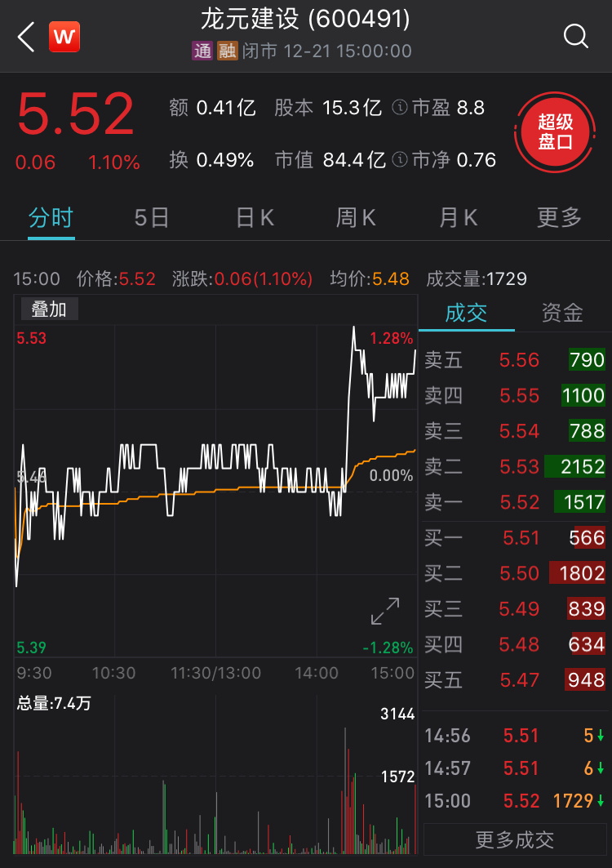Tap the stock title 龙元建设 (600491)
612x868 pixels.
pos(305,19)
